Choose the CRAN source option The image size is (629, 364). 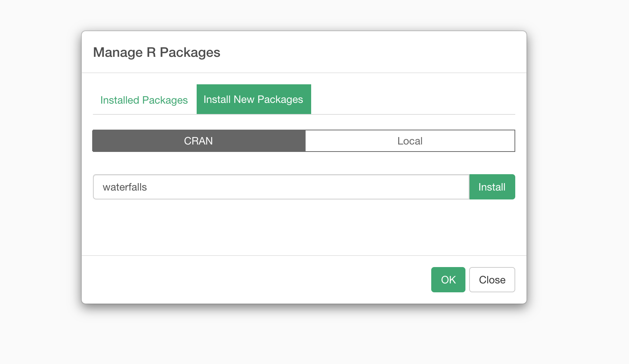[199, 141]
